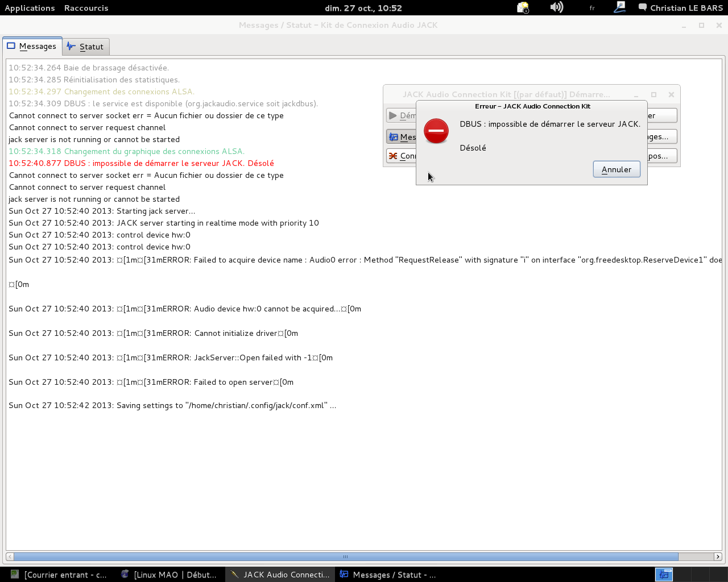Switch to the 'Courrier entrant' taskbar window

pyautogui.click(x=59, y=575)
